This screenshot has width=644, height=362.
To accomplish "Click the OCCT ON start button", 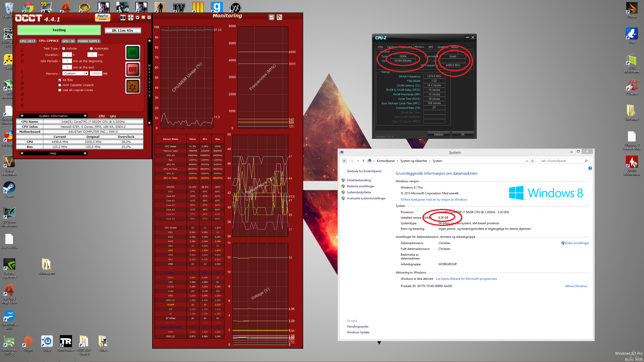I will (x=133, y=52).
